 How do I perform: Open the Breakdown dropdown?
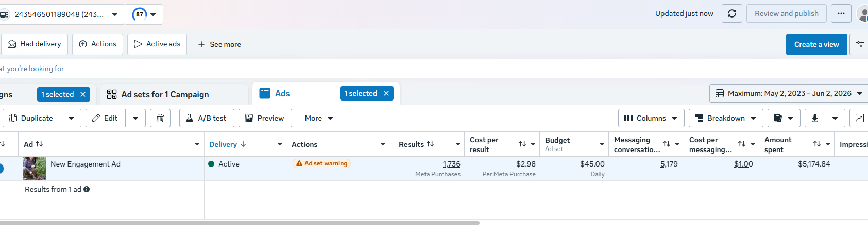726,118
